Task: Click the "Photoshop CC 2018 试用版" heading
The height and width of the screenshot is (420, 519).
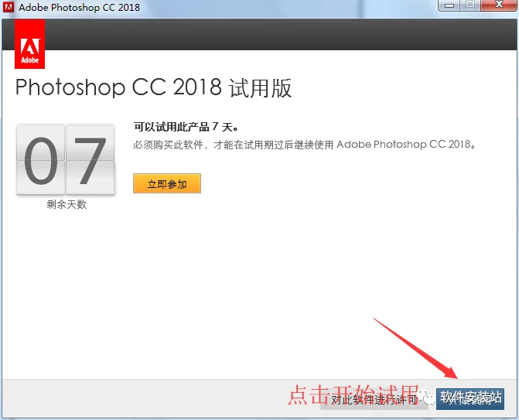Action: [x=154, y=87]
